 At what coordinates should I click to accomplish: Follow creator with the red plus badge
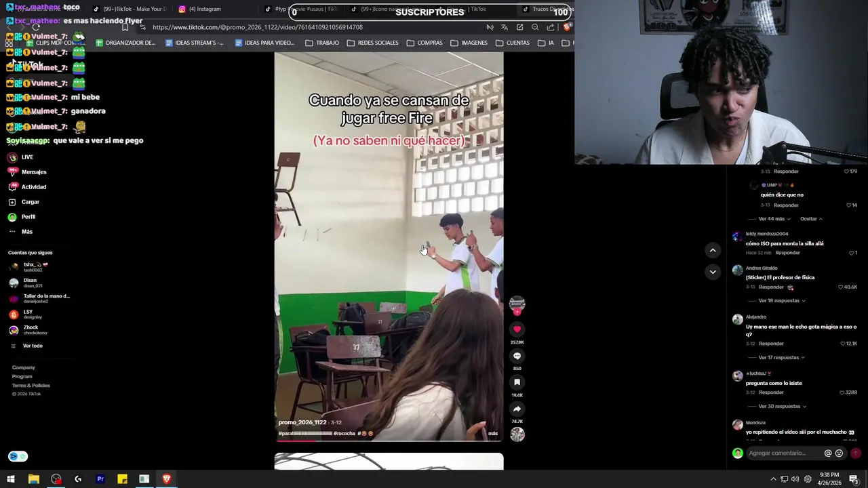[517, 312]
